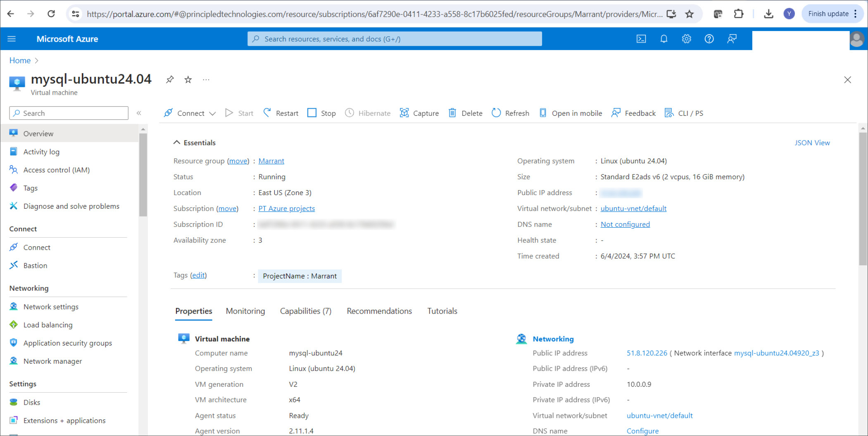Click Not configured DNS name link
The image size is (868, 436).
coord(625,224)
